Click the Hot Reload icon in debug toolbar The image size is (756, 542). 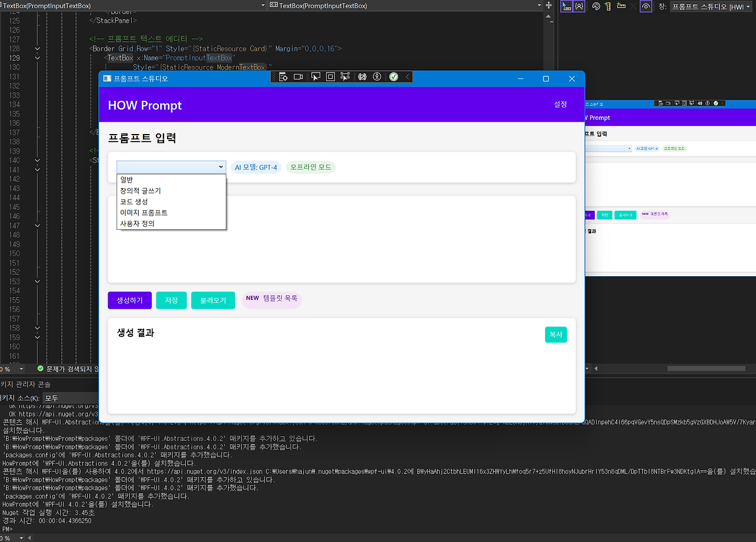(362, 77)
